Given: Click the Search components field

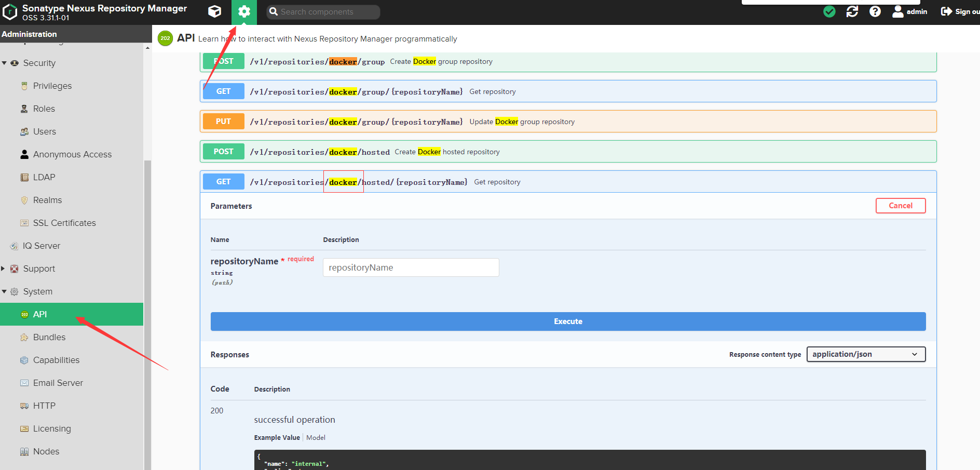Looking at the screenshot, I should click(323, 12).
